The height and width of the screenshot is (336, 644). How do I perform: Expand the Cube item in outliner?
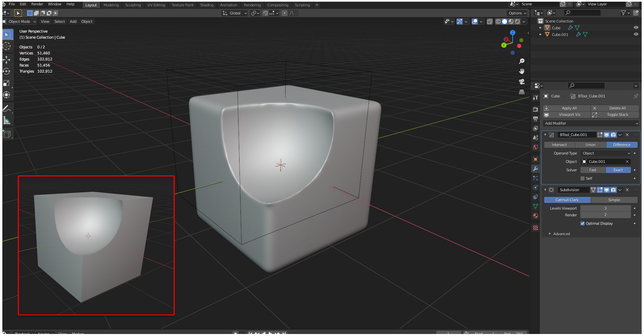[x=540, y=28]
